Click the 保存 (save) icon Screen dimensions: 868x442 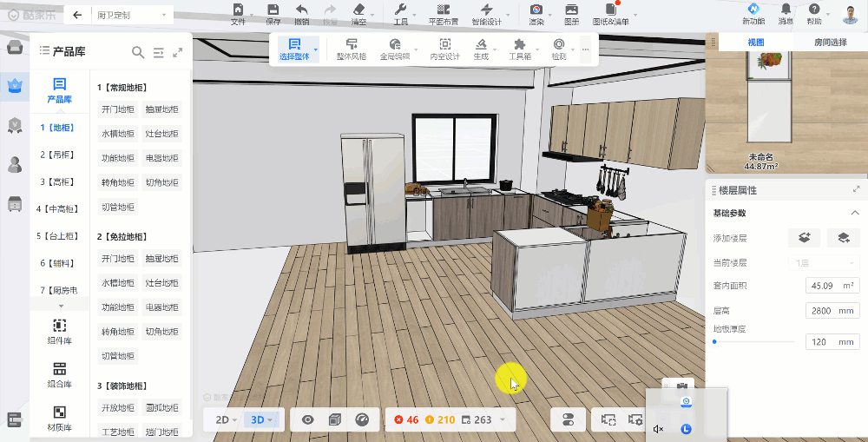[x=273, y=10]
